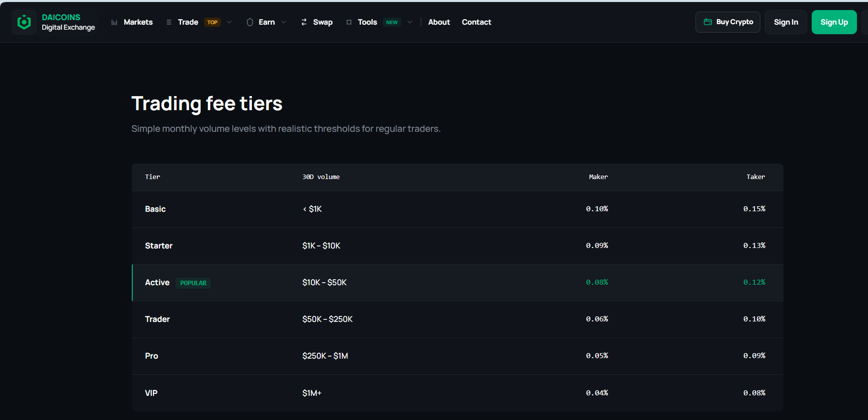Expand the Trade menu chevron
Viewport: 868px width, 420px height.
click(x=229, y=22)
